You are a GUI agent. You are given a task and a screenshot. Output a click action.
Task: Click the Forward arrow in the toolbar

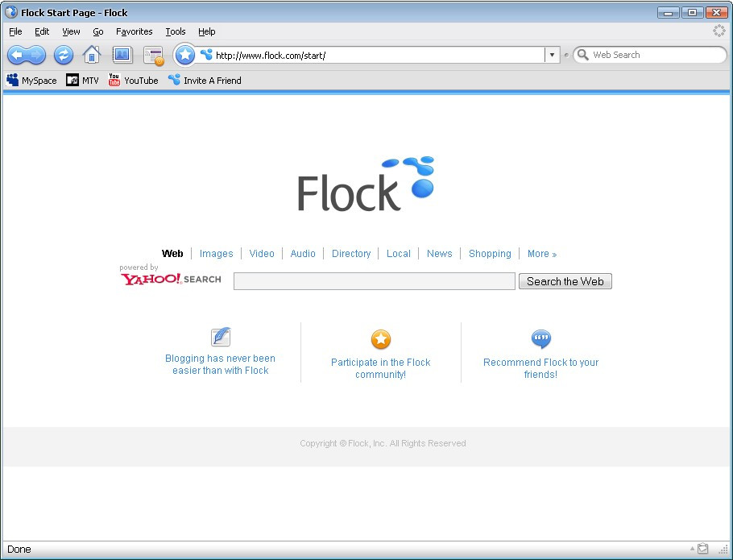coord(36,55)
